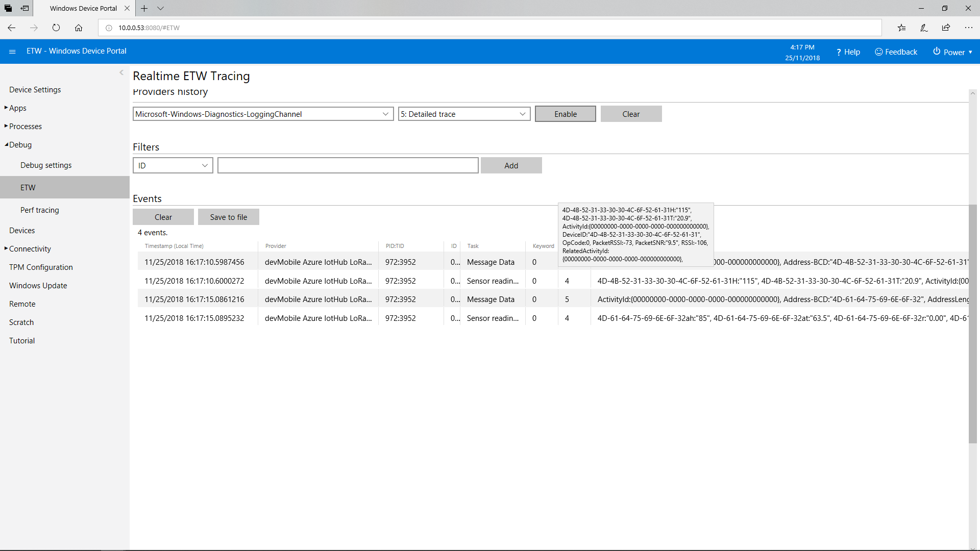Click the browser refresh icon

point(56,28)
